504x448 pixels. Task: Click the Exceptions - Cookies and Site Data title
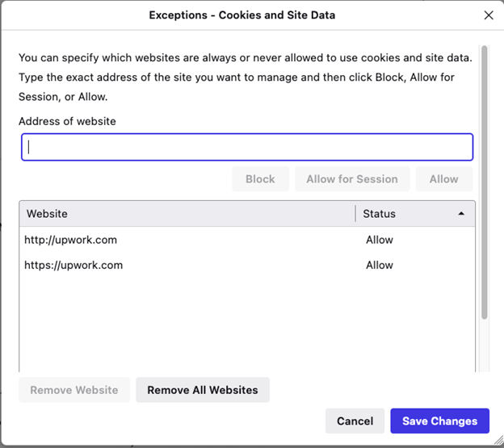[x=242, y=15]
